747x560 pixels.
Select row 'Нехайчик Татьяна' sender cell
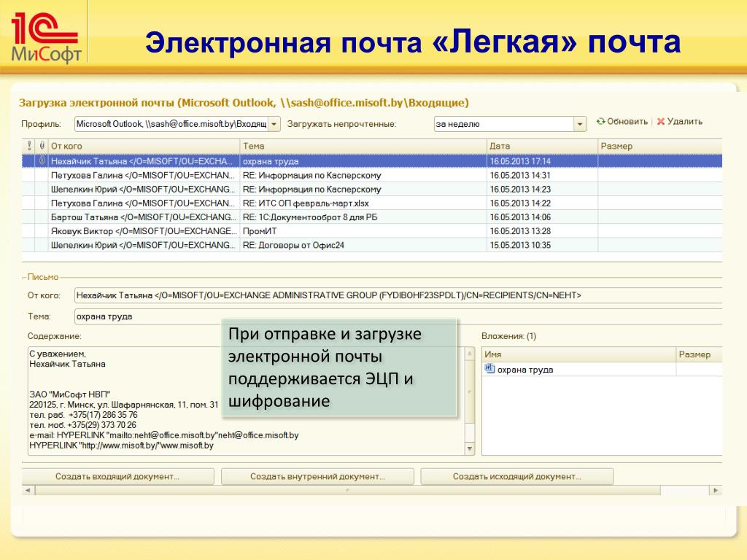coord(144,161)
